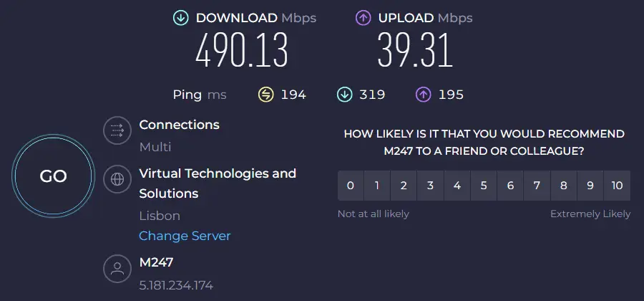Click the user profile icon beside M247
The height and width of the screenshot is (301, 644).
click(117, 269)
